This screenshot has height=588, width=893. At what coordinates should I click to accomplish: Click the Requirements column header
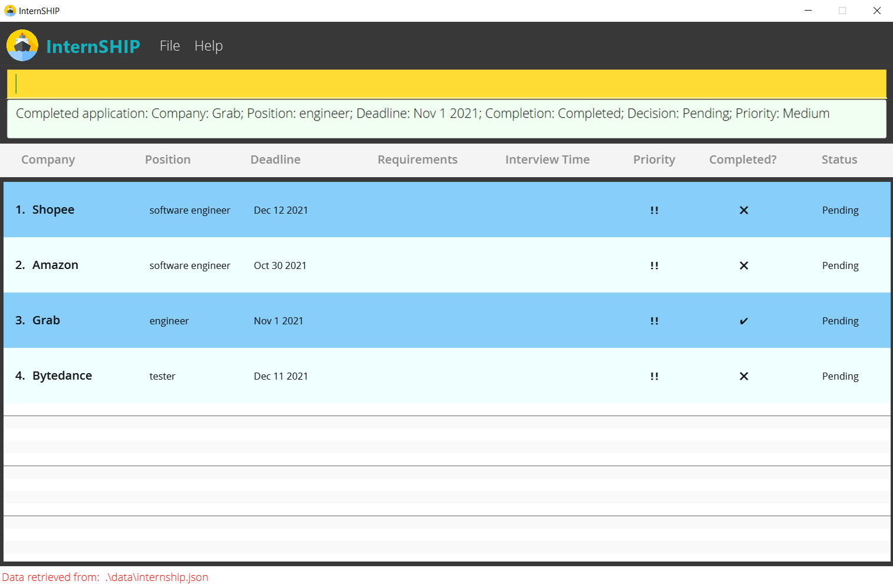[x=418, y=160]
